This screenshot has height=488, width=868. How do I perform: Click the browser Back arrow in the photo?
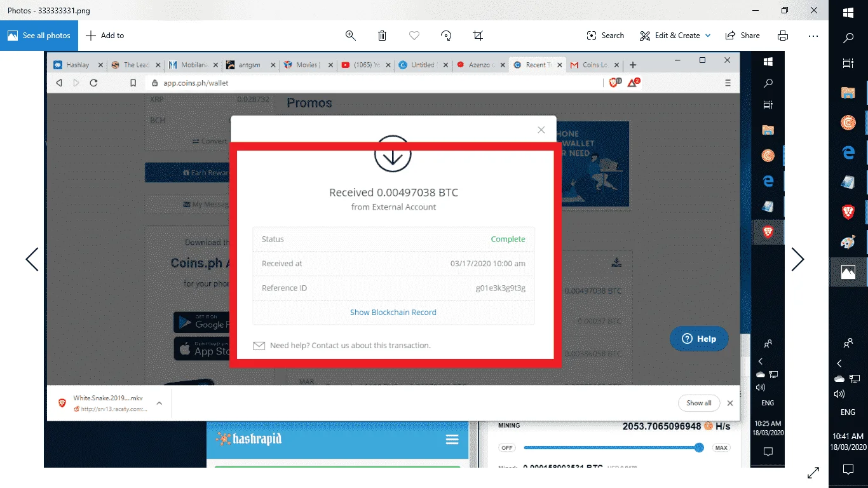click(x=59, y=83)
